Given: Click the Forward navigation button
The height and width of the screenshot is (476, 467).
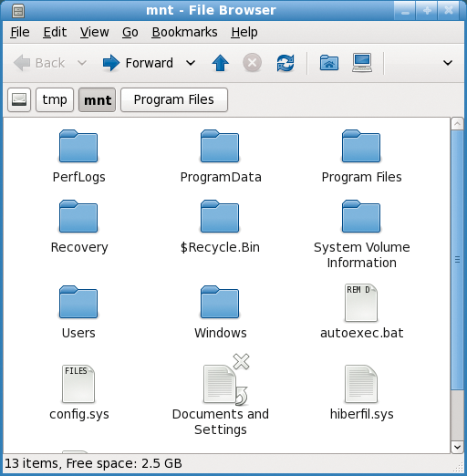Looking at the screenshot, I should [138, 63].
